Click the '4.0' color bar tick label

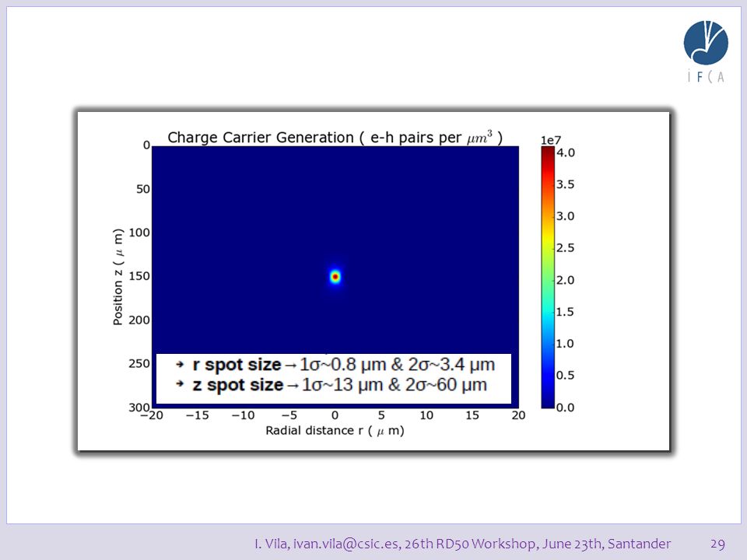566,153
